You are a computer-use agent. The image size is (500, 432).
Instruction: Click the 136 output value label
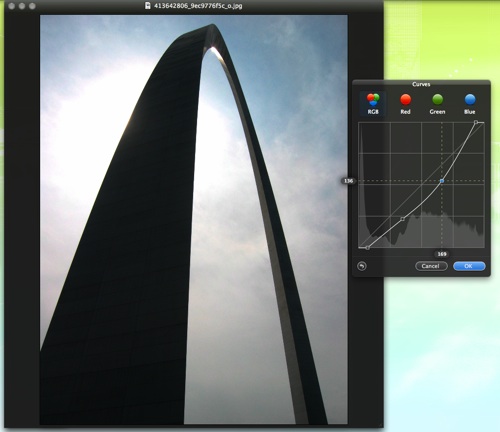348,181
